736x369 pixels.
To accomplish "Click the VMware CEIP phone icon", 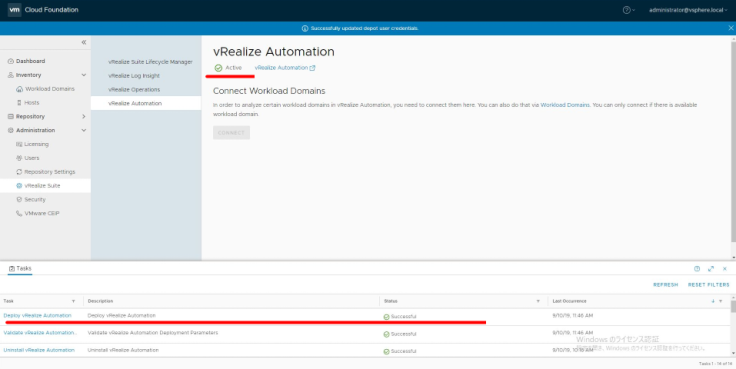I will pos(19,213).
